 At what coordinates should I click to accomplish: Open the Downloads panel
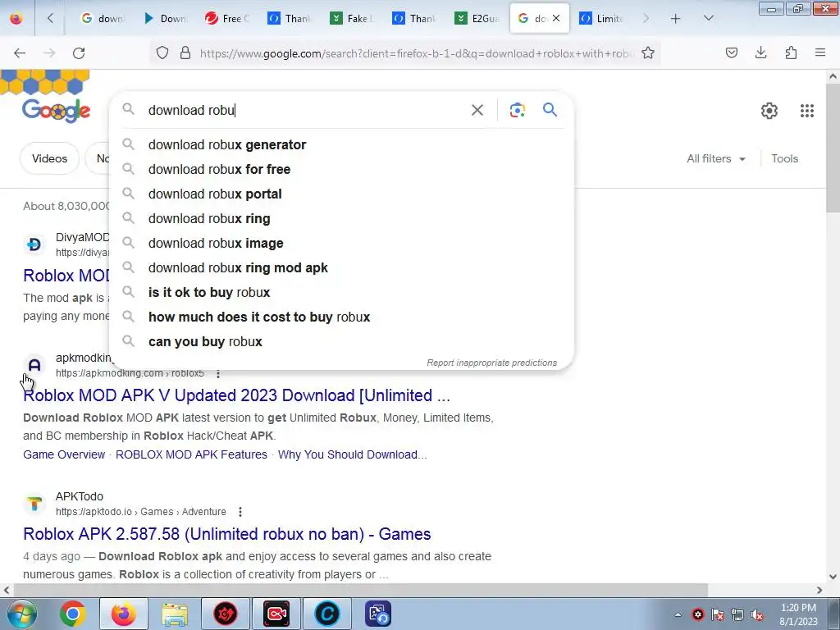click(x=760, y=52)
